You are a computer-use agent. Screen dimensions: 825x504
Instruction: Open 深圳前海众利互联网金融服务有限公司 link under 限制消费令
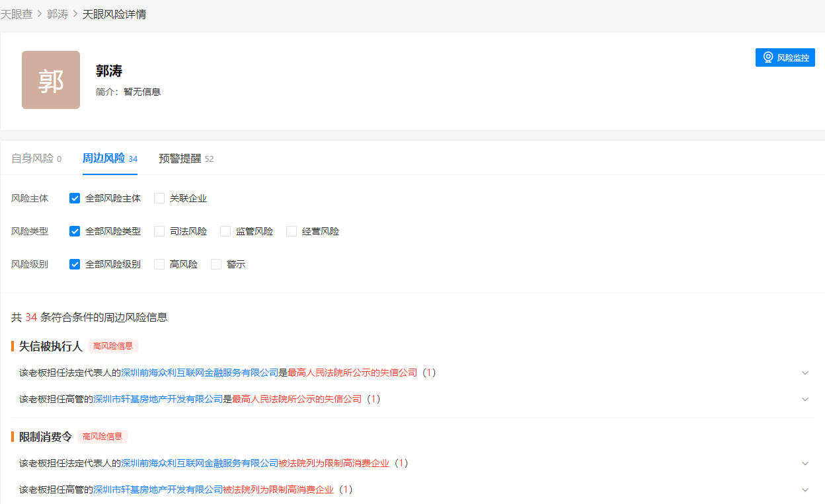point(200,463)
